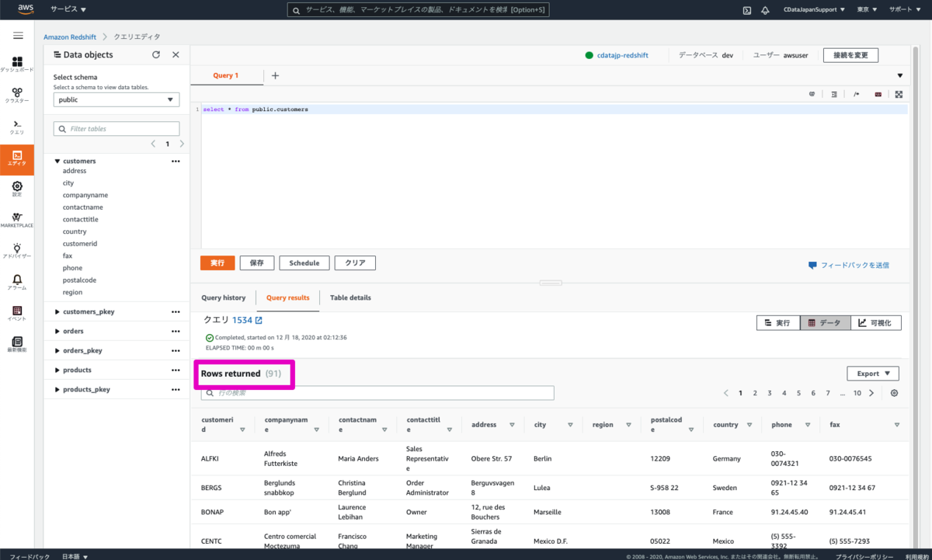Open the hamburger navigation menu
Image resolution: width=932 pixels, height=560 pixels.
tap(17, 36)
